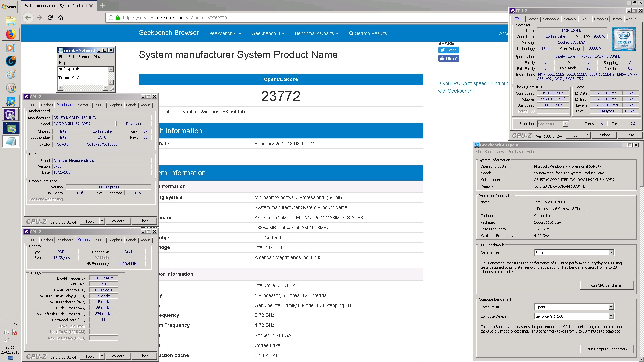Click Run Compute Benchmark button
Image resolution: width=644 pixels, height=362 pixels.
tap(606, 349)
